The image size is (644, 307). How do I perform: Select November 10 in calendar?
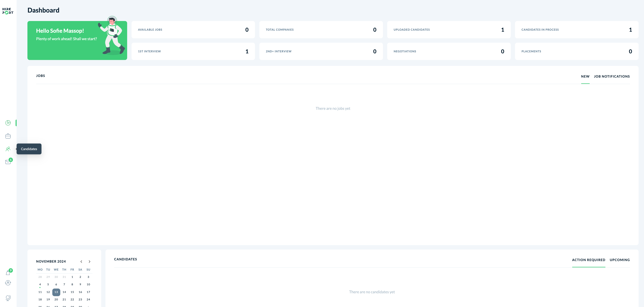88,284
